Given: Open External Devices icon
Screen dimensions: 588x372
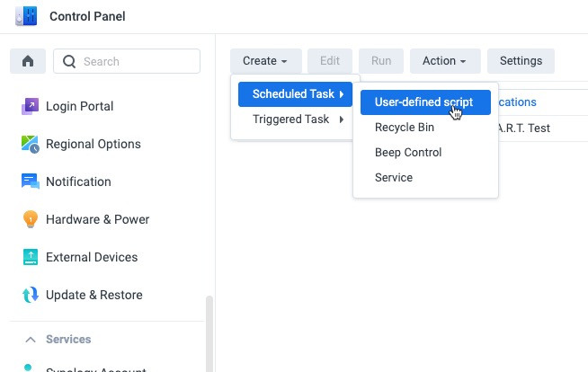Looking at the screenshot, I should pyautogui.click(x=31, y=257).
